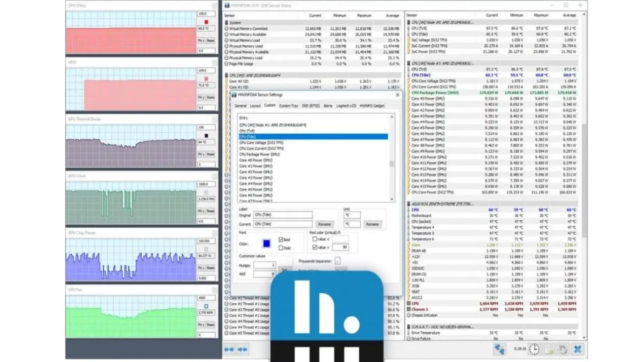Viewport: 644px width, 362px height.
Task: Click the entry list scrollbar down arrow
Action: (392, 200)
